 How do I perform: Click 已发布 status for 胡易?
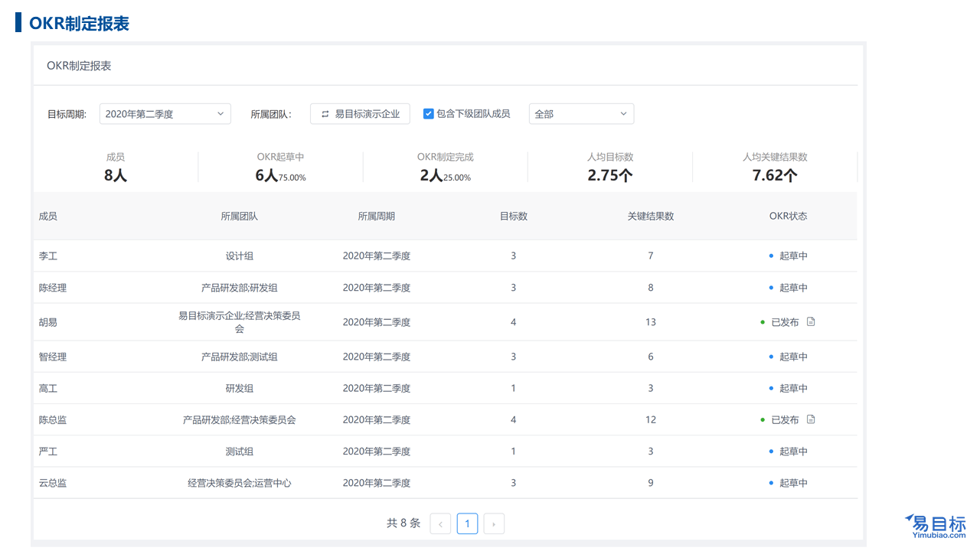coord(785,322)
